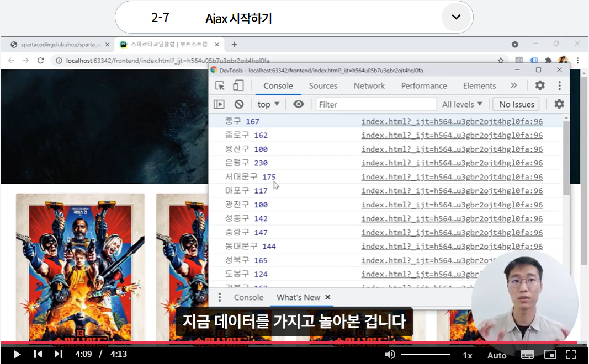Select the What's New drawer tab
The image size is (589, 364).
pyautogui.click(x=298, y=298)
